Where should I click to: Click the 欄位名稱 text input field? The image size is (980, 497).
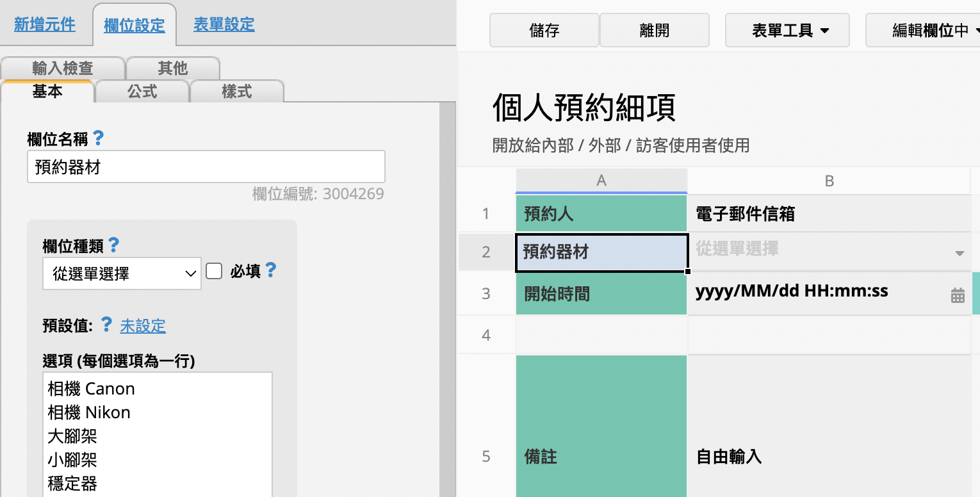pyautogui.click(x=206, y=167)
